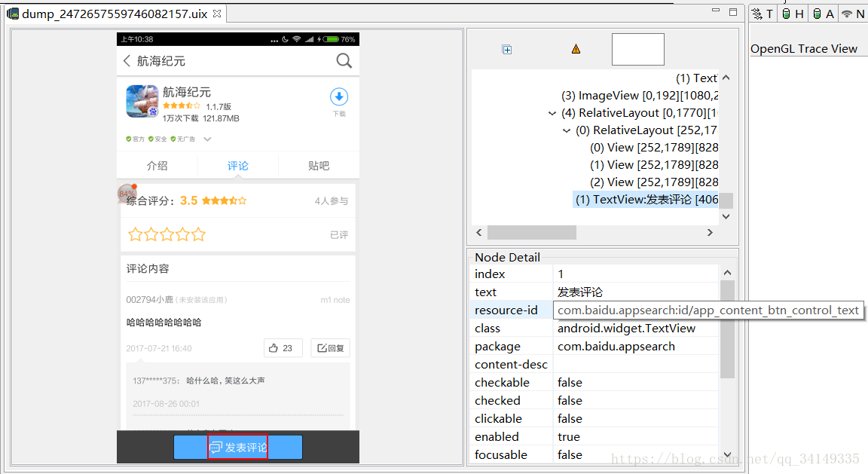Click the hierarchy horizontal scroll-left arrow
This screenshot has height=474, width=868.
[479, 233]
